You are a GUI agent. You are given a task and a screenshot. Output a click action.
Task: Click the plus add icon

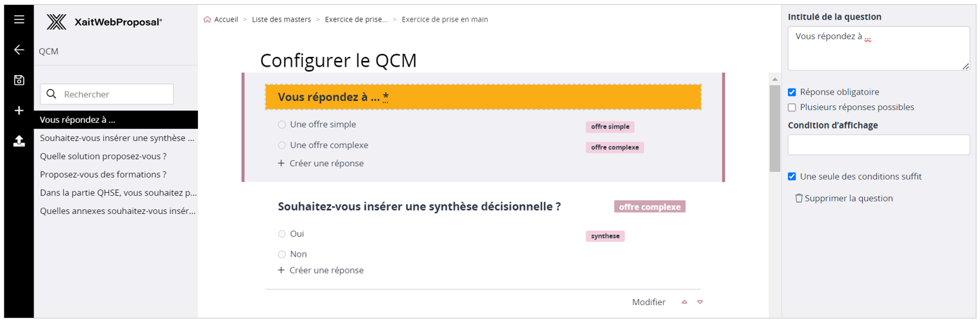19,110
